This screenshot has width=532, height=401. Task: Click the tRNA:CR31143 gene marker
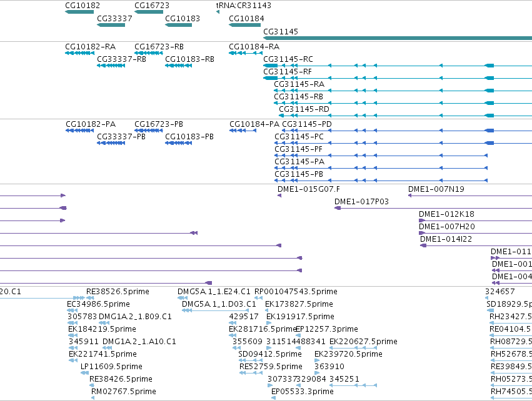[218, 12]
